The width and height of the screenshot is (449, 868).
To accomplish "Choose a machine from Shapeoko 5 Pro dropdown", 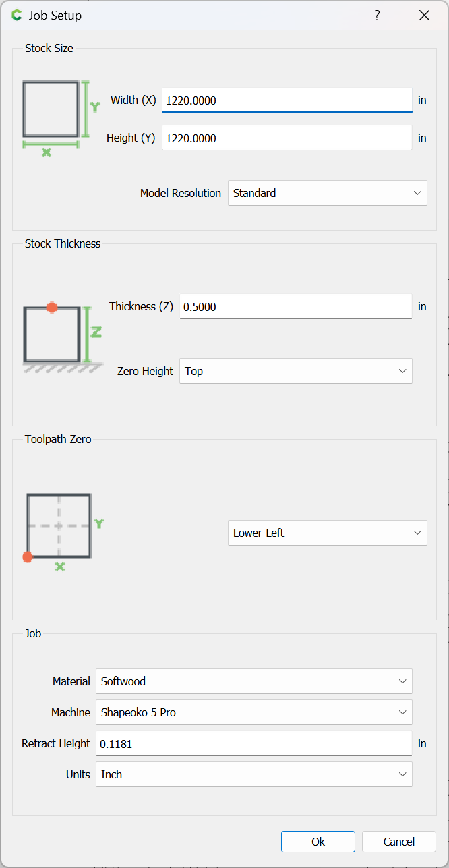I will pyautogui.click(x=254, y=712).
